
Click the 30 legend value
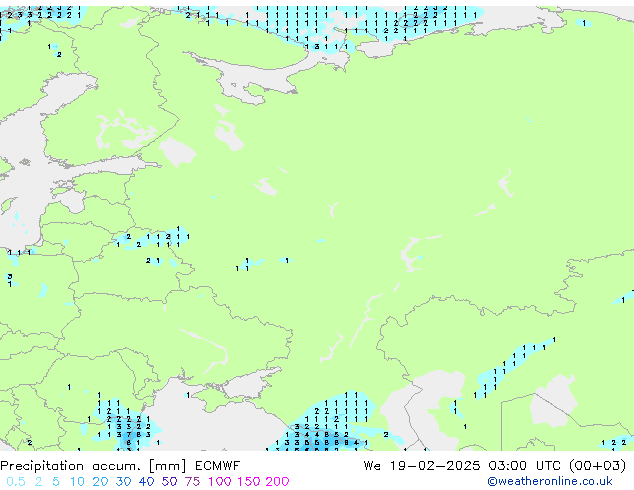(123, 482)
